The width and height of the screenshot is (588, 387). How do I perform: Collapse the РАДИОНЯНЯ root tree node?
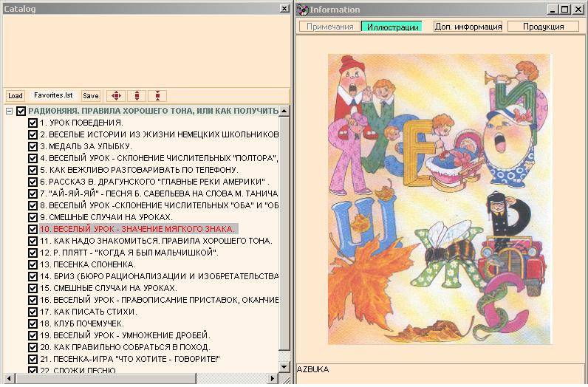coord(10,111)
